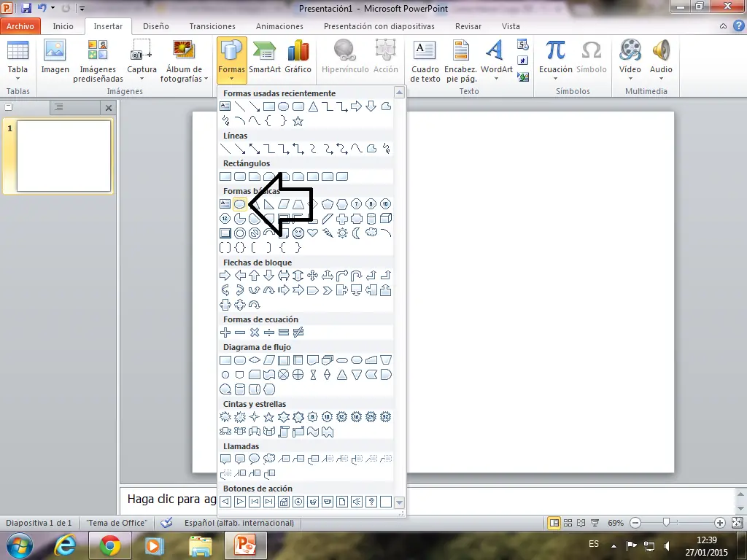Switch to the Inicio tab
The height and width of the screenshot is (560, 747).
[63, 26]
